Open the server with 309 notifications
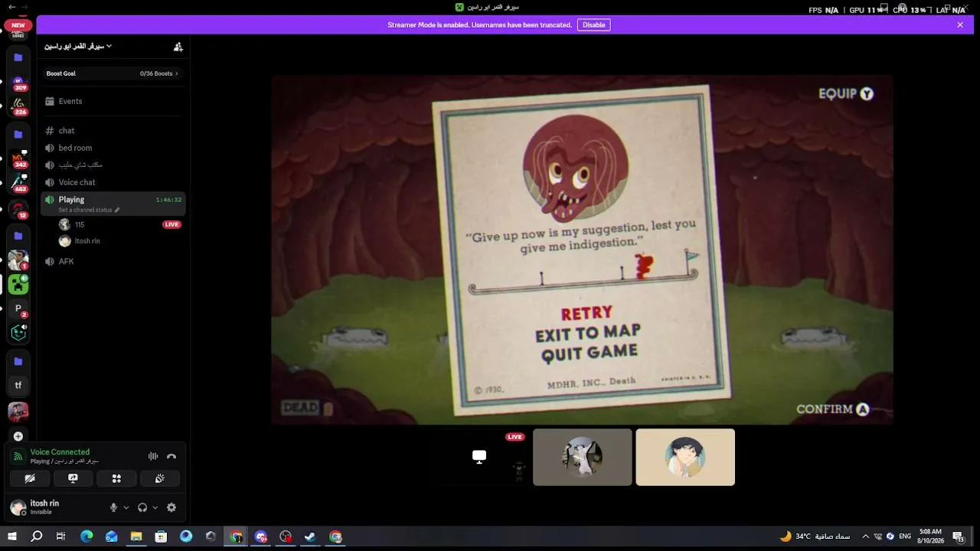980x551 pixels. click(x=18, y=82)
